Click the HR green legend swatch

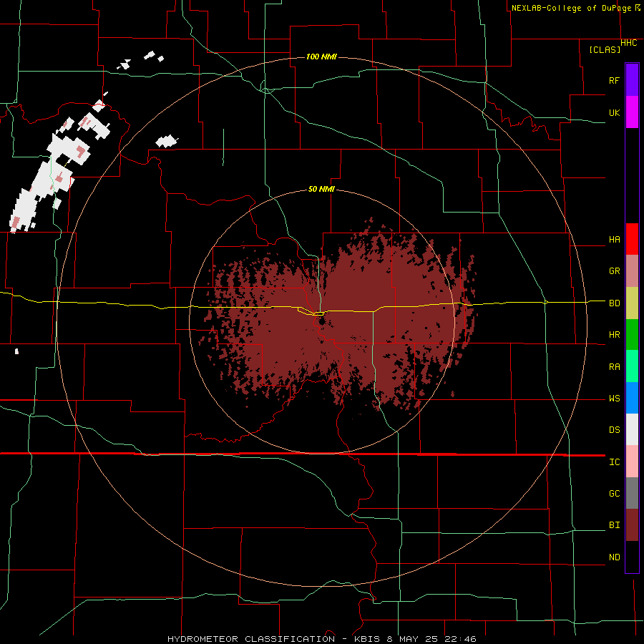tap(632, 335)
